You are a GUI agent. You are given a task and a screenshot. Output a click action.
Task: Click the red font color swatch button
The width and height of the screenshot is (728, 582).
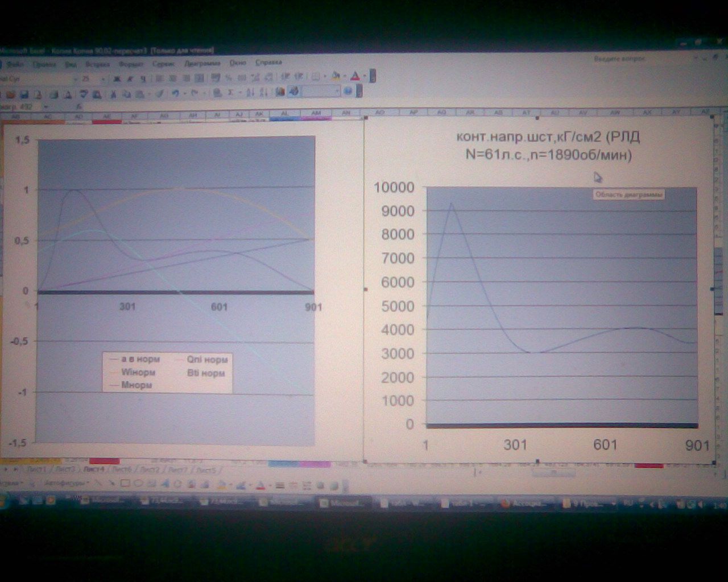[x=355, y=76]
